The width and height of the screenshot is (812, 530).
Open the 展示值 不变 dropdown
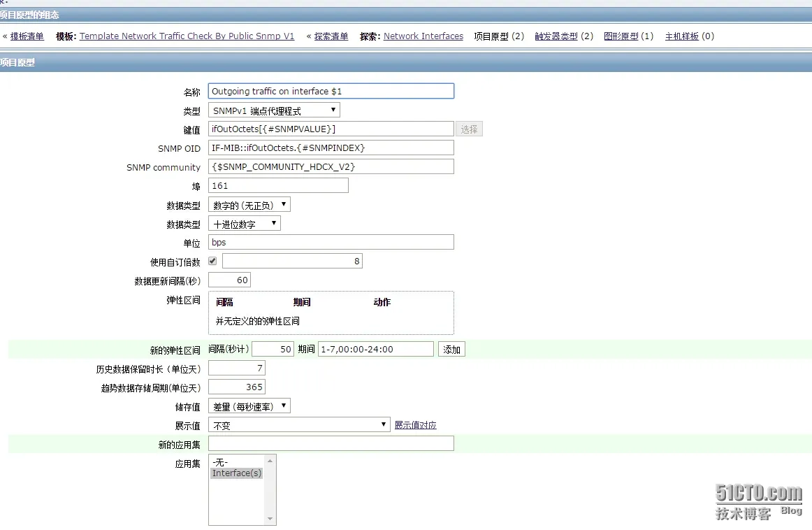[299, 425]
